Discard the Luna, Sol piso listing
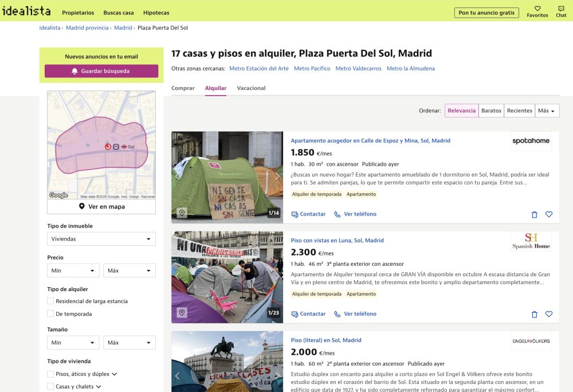Screen dimensions: 573x392 (534, 314)
